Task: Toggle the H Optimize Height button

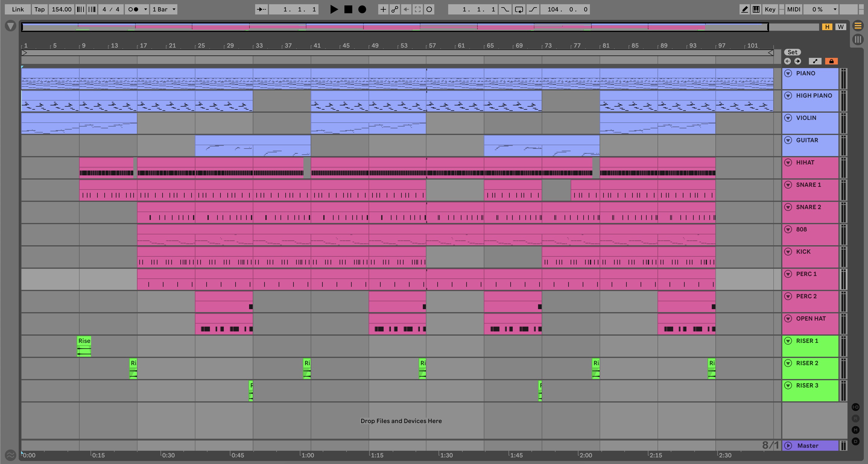Action: (x=827, y=27)
